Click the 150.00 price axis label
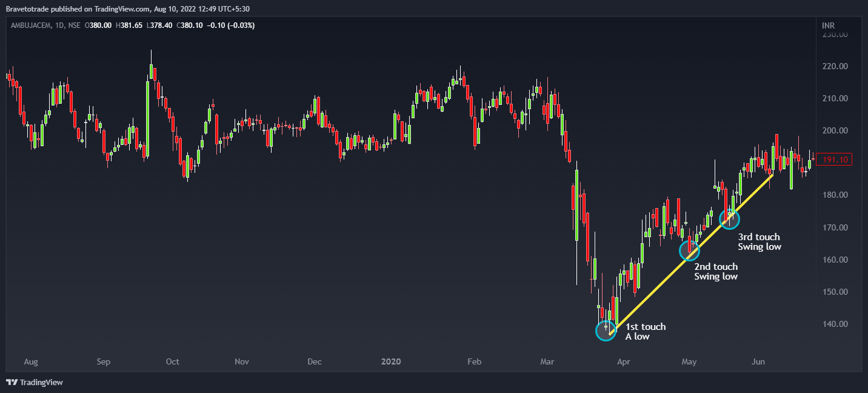 click(x=835, y=292)
